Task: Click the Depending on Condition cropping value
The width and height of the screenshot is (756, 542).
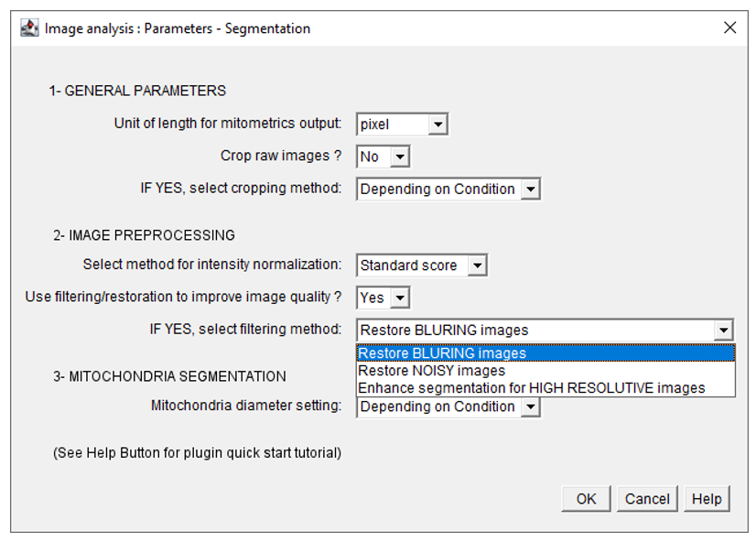Action: 437,190
